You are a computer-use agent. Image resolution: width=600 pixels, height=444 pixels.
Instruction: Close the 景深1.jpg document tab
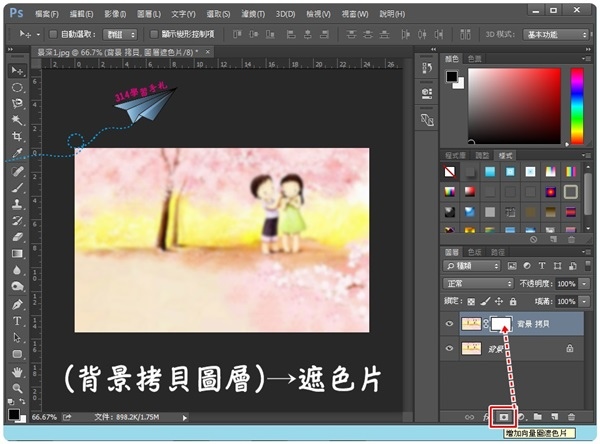(x=207, y=52)
